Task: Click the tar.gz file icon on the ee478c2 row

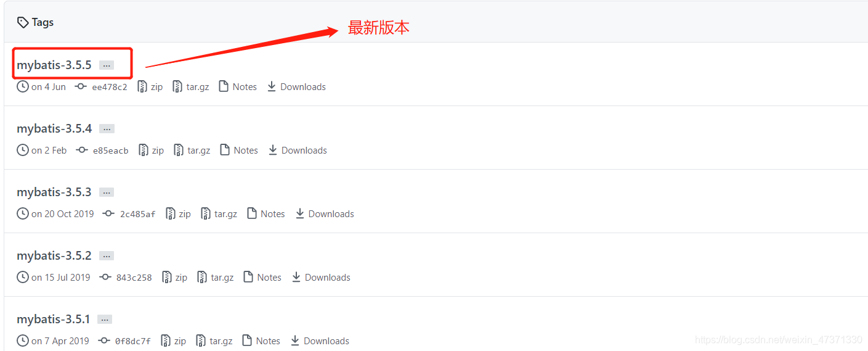Action: (178, 87)
